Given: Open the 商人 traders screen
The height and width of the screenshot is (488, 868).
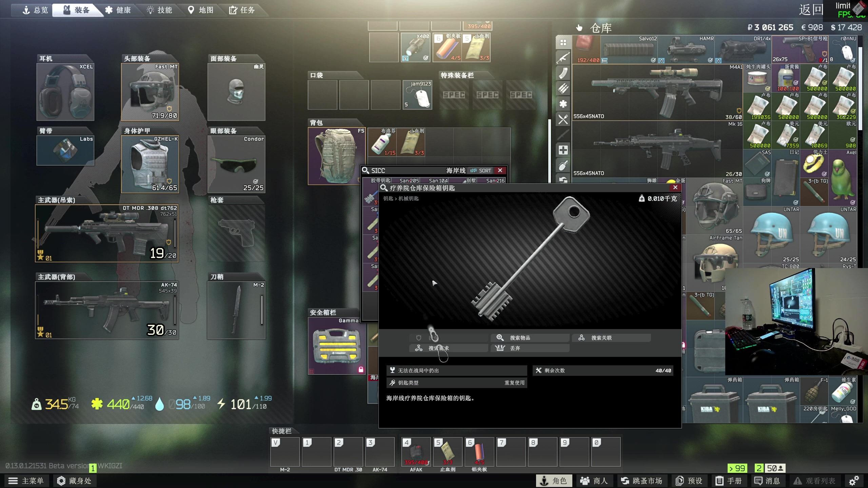Looking at the screenshot, I should (x=594, y=481).
